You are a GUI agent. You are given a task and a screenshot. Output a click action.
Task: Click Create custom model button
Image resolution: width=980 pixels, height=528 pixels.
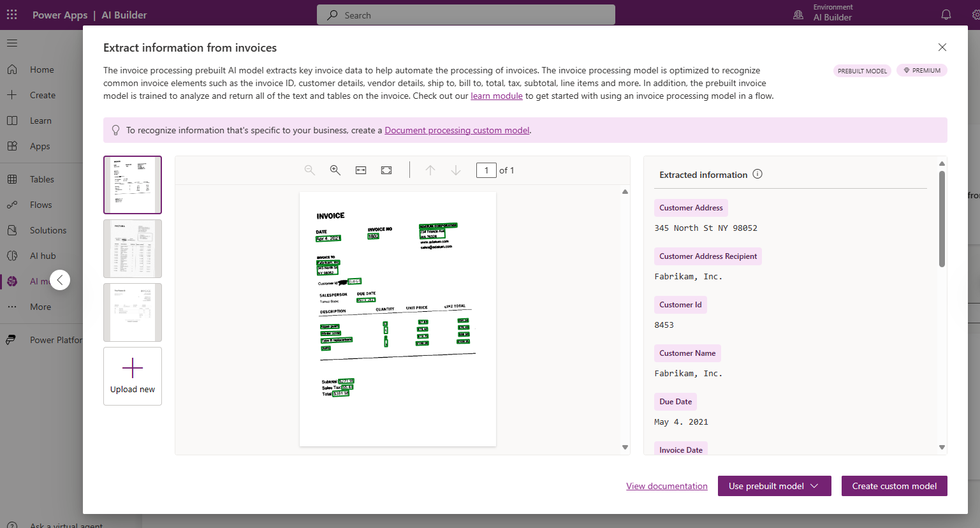[895, 486]
